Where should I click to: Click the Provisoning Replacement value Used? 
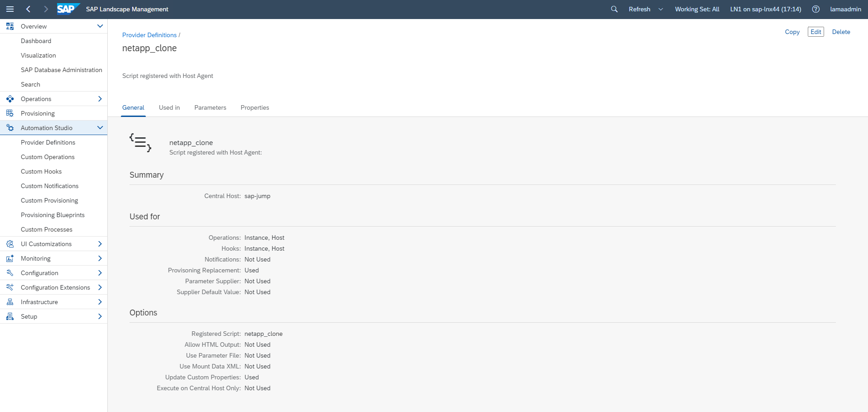pos(252,270)
